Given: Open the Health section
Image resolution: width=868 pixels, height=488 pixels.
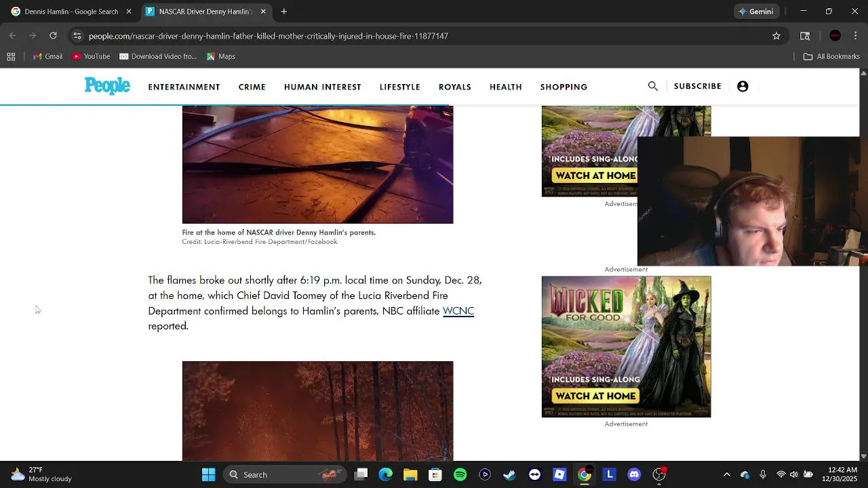Looking at the screenshot, I should (x=505, y=87).
